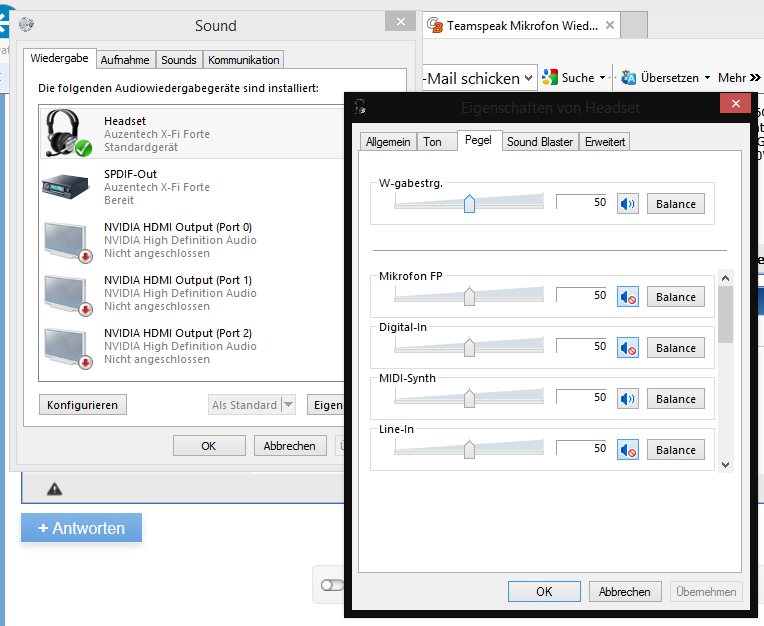Select NVIDIA HDMI Output (Port 2) icon
The width and height of the screenshot is (764, 626).
coord(68,347)
